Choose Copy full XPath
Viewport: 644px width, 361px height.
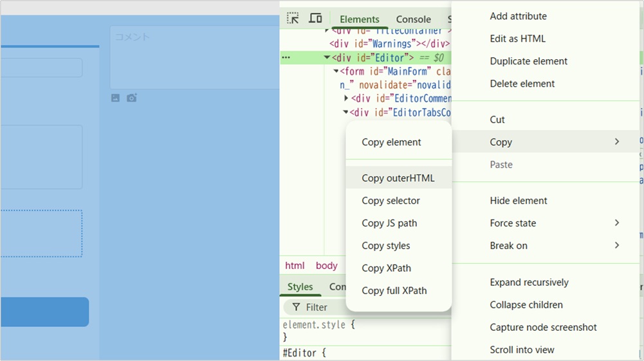[x=394, y=291]
